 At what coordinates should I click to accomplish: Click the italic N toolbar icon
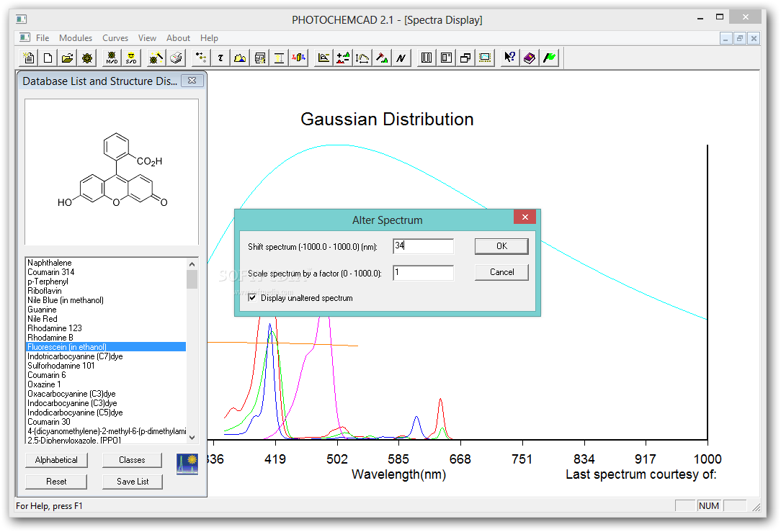401,58
